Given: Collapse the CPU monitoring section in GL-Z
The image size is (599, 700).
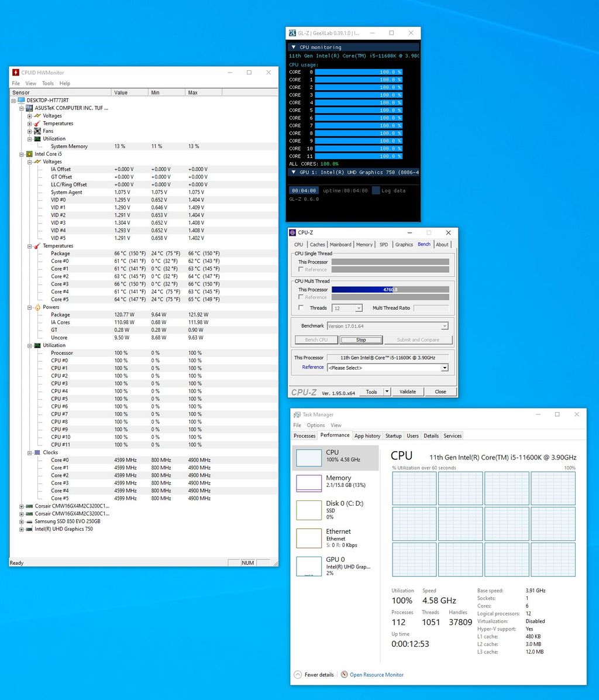Looking at the screenshot, I should click(x=294, y=47).
